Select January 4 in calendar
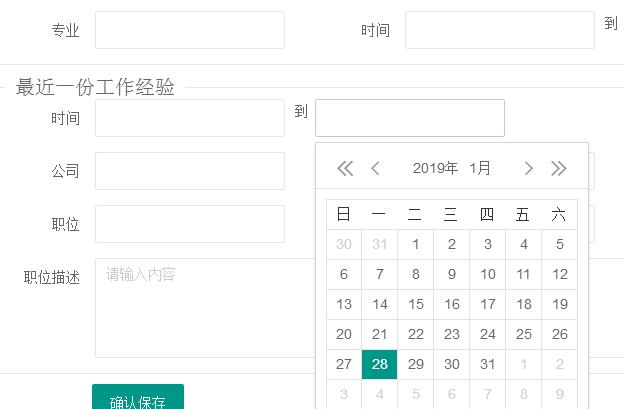Viewport: 624px width, 409px height. coord(524,244)
